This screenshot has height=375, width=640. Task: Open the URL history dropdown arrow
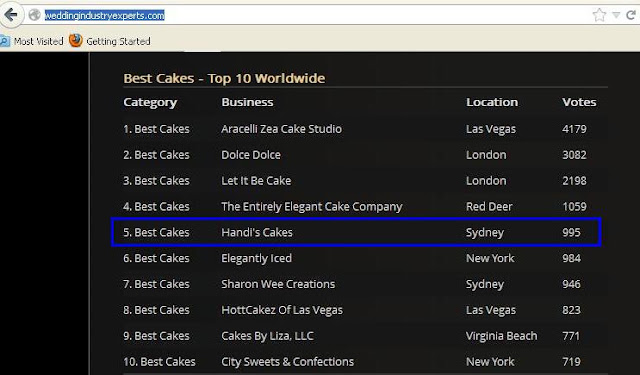(x=616, y=16)
